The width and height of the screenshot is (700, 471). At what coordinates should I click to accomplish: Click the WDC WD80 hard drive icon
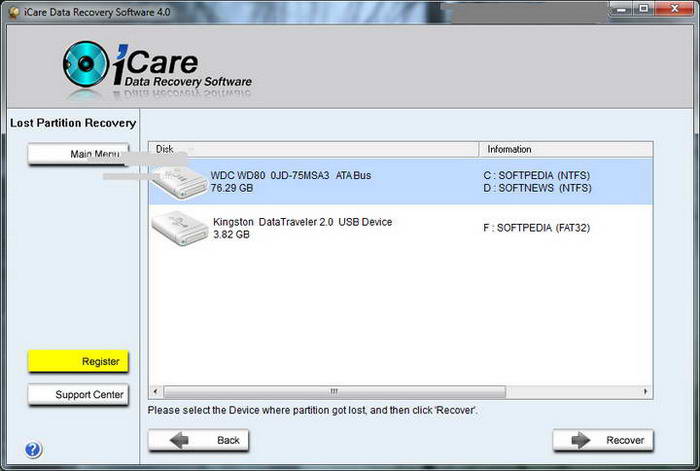point(179,182)
